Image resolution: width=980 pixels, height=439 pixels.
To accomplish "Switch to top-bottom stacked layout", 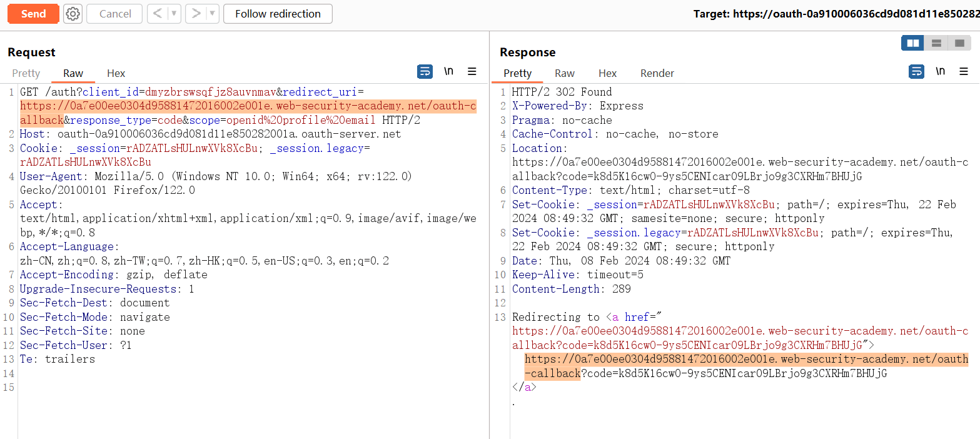I will (x=936, y=43).
